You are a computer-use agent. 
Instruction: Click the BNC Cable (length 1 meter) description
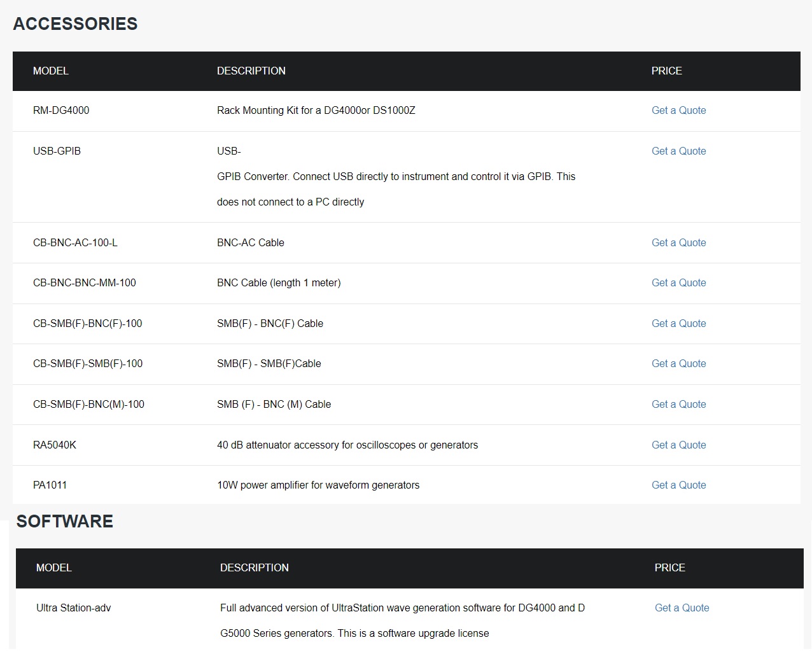(279, 282)
